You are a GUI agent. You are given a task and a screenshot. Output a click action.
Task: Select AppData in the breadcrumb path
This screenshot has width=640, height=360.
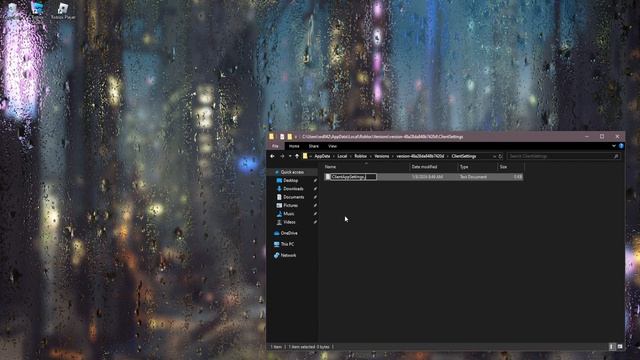[322, 156]
